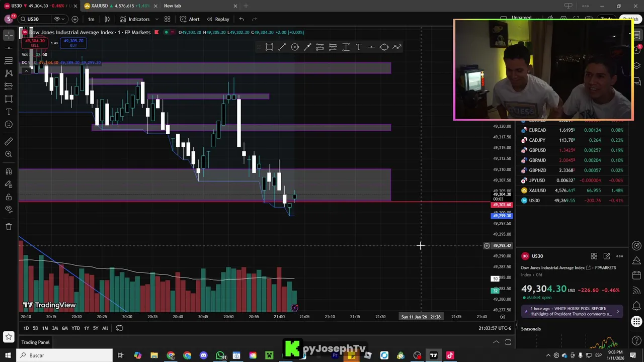Open the White House Pool Report news item

click(x=573, y=311)
